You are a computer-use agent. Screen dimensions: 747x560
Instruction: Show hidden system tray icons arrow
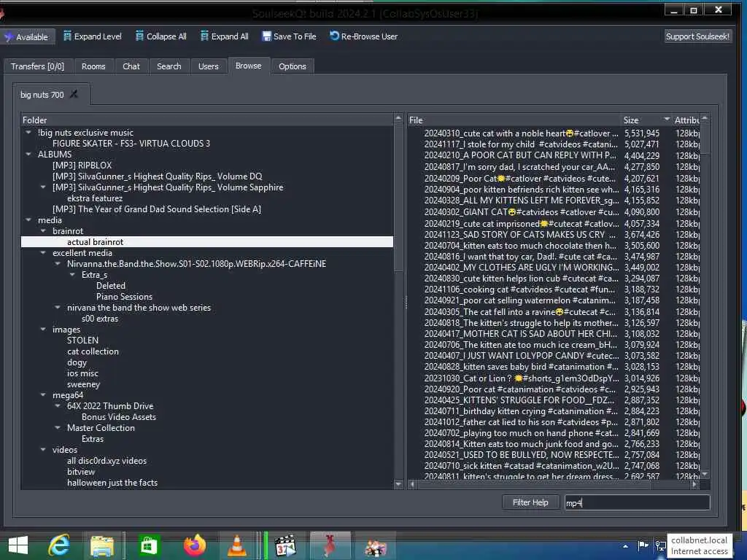pyautogui.click(x=625, y=546)
